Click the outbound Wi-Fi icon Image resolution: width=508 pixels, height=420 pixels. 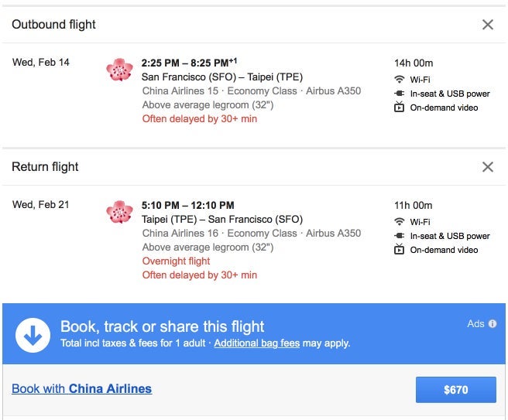click(x=400, y=79)
